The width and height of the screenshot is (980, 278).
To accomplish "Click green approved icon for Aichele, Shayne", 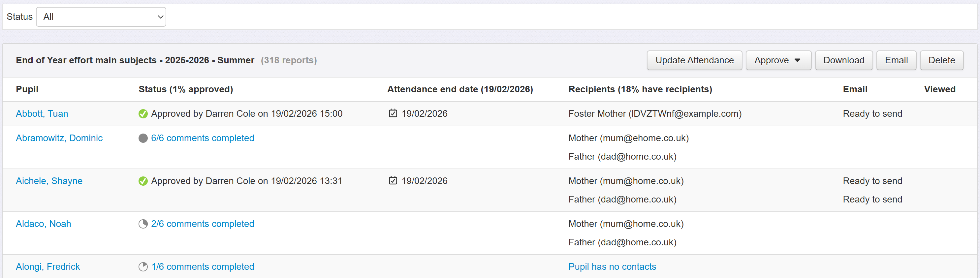I will (143, 181).
